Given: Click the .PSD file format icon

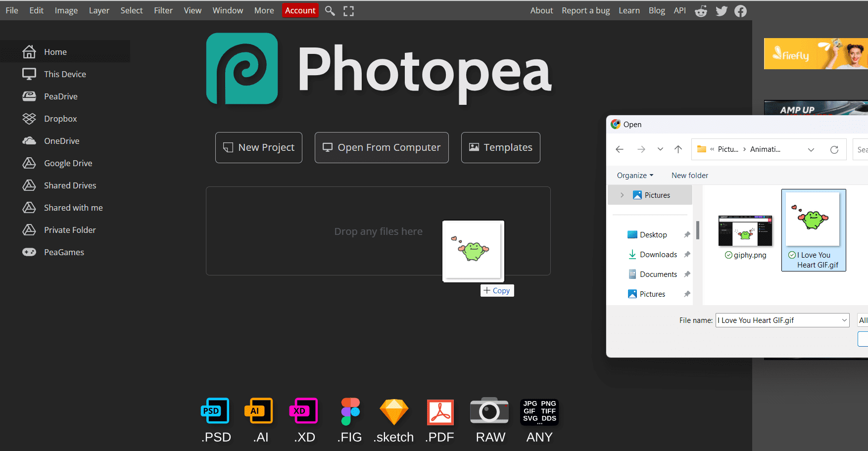Looking at the screenshot, I should [x=216, y=411].
